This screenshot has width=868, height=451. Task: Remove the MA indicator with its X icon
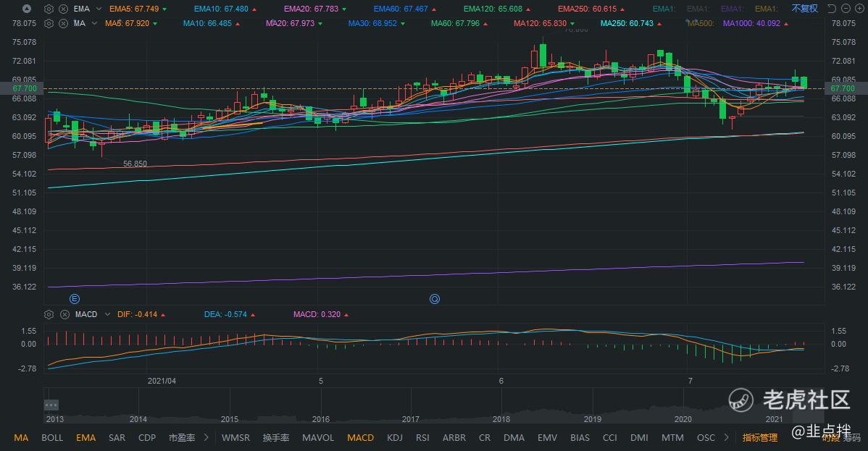(64, 23)
